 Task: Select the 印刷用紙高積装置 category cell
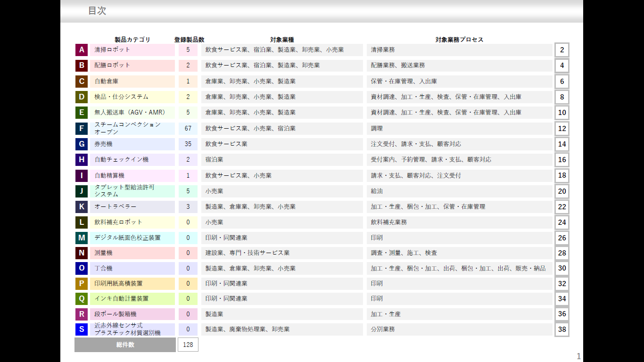pyautogui.click(x=132, y=284)
